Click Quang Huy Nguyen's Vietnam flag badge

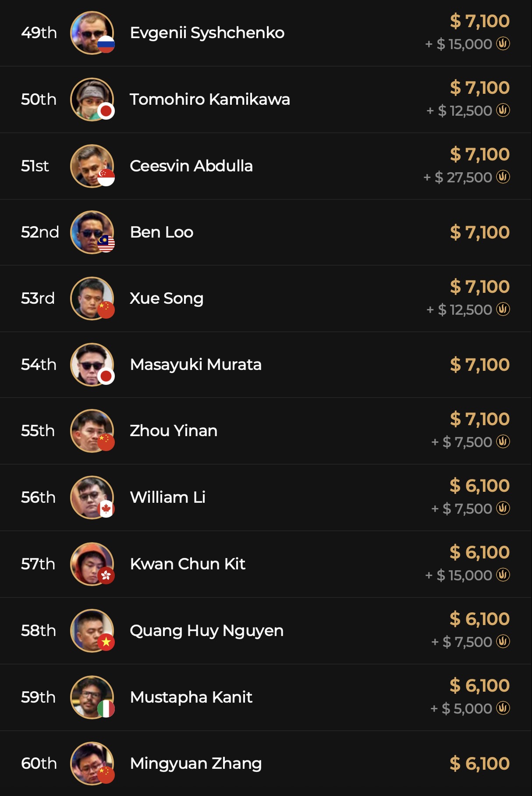106,642
